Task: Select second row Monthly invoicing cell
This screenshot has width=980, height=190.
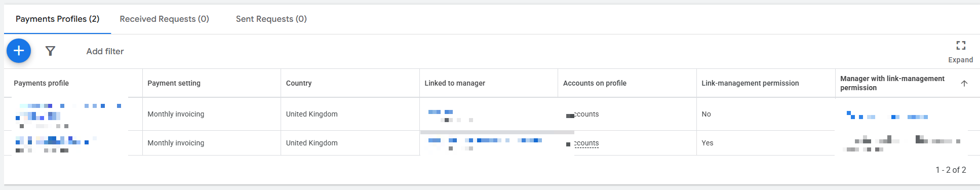Action: click(x=212, y=143)
